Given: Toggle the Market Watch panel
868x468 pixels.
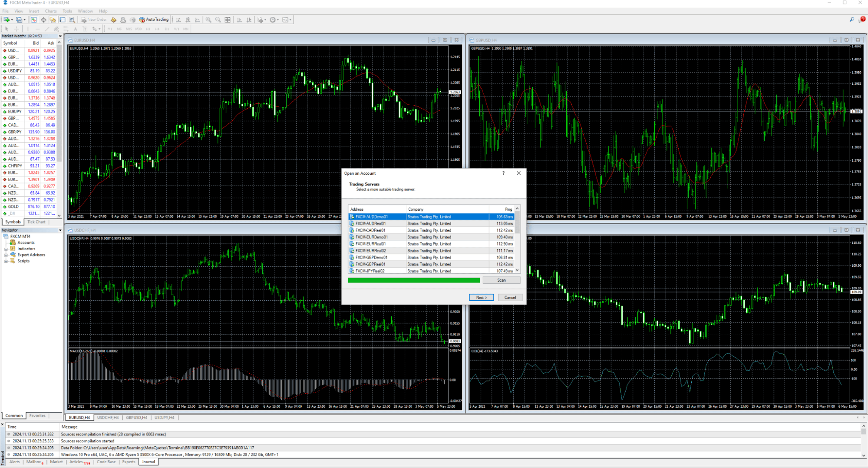Looking at the screenshot, I should click(x=34, y=20).
